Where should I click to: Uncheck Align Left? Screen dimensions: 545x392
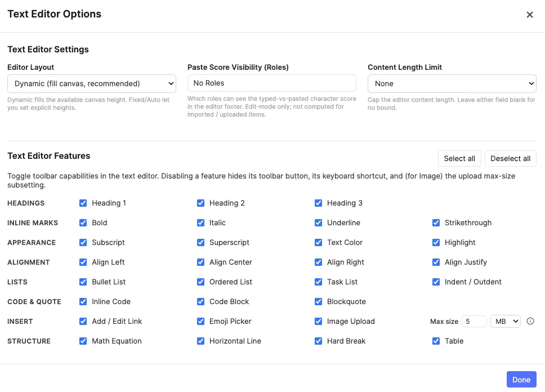[83, 262]
